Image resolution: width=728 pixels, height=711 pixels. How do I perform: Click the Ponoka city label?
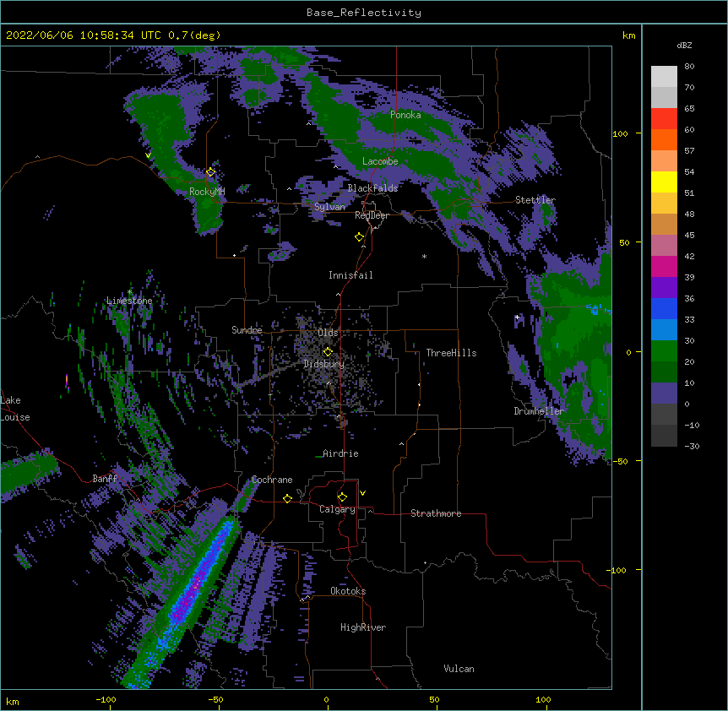tap(405, 115)
